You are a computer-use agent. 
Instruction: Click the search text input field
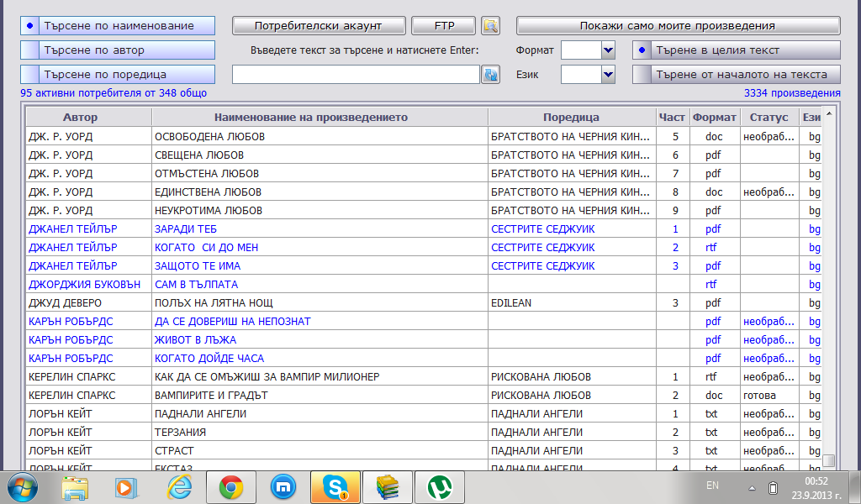point(356,75)
